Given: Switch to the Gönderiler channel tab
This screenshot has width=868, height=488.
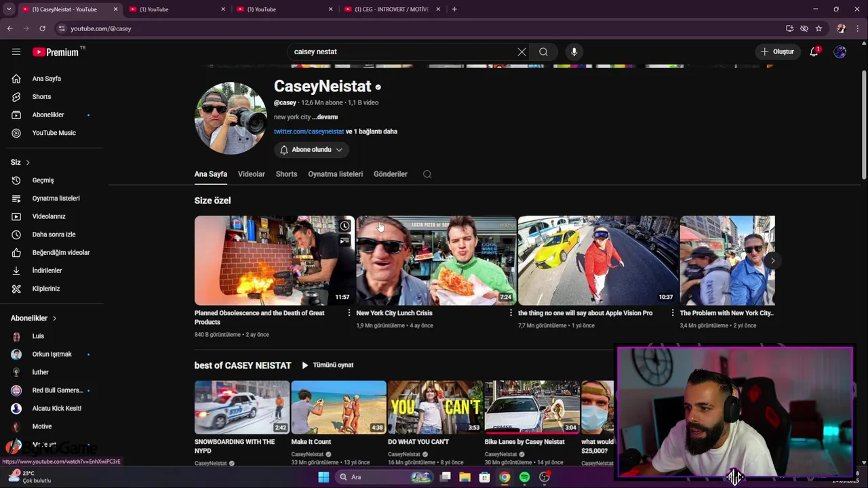Looking at the screenshot, I should (391, 174).
